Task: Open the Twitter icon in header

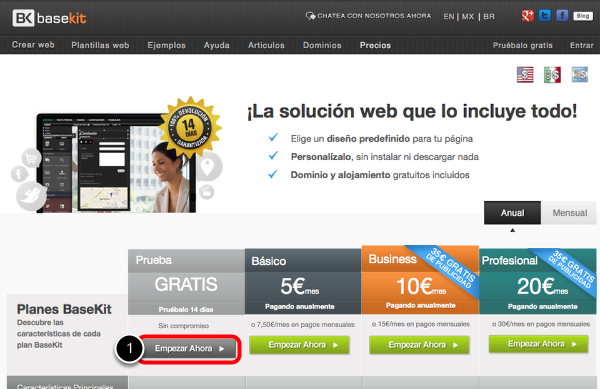Action: pos(545,16)
